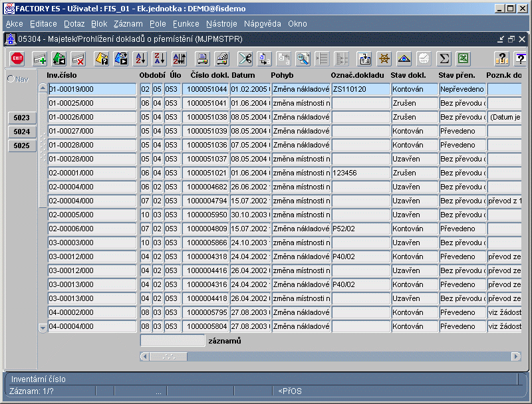Click the date 30.10.2003 cell
The image size is (532, 404).
(x=251, y=215)
